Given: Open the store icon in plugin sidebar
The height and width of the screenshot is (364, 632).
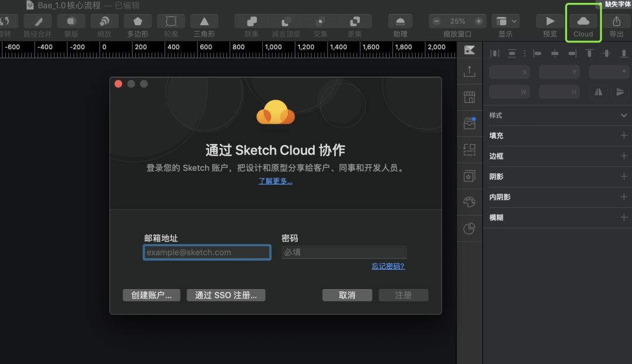Looking at the screenshot, I should coord(469,97).
